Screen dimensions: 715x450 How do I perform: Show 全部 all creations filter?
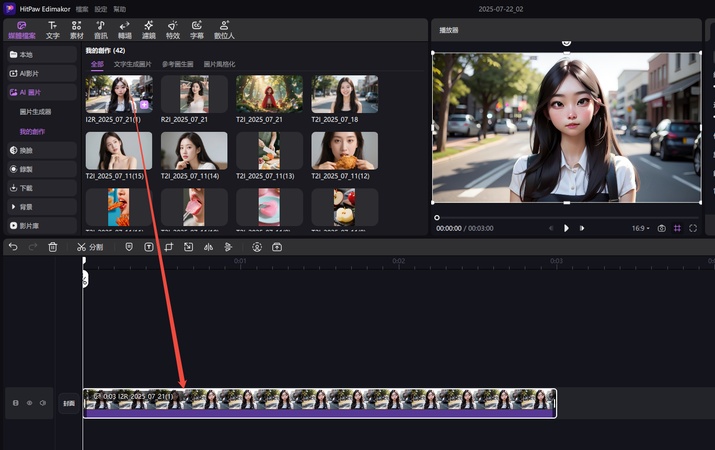[x=97, y=64]
